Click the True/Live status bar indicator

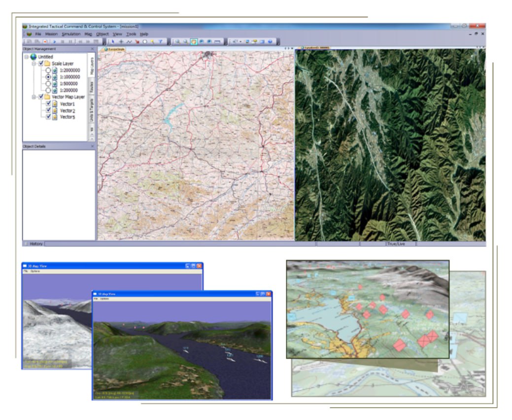coord(396,244)
